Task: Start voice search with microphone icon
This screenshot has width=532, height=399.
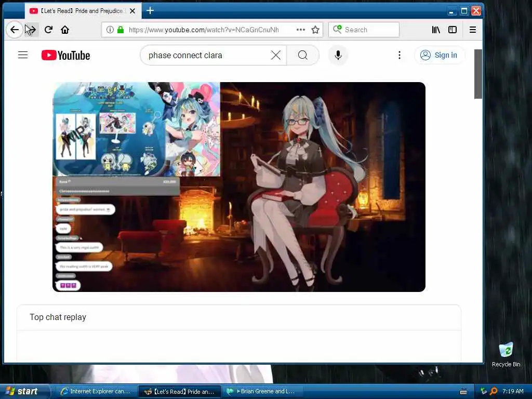Action: (x=338, y=55)
